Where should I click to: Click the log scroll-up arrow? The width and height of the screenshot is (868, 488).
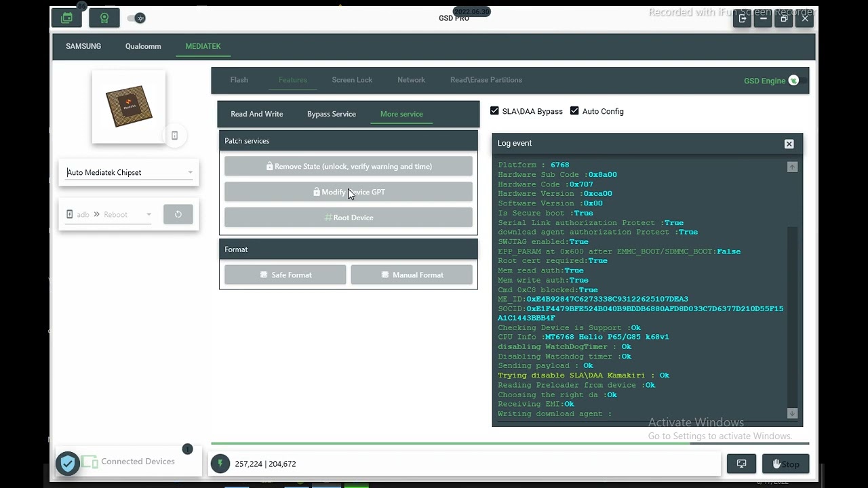(x=792, y=167)
